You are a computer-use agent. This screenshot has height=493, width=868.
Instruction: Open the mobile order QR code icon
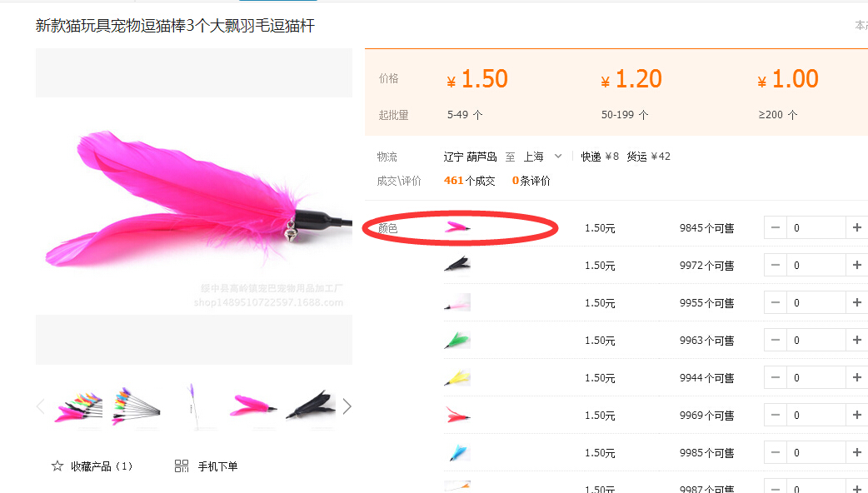(182, 466)
